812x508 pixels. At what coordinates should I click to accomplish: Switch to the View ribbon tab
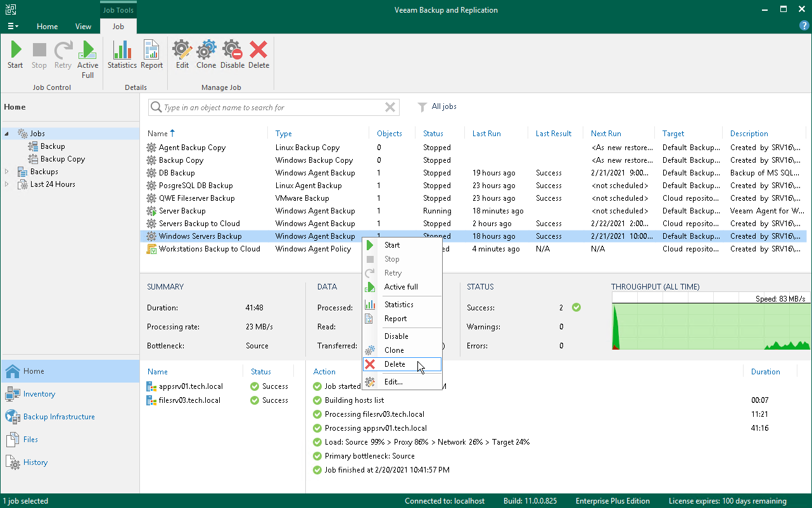(x=83, y=27)
